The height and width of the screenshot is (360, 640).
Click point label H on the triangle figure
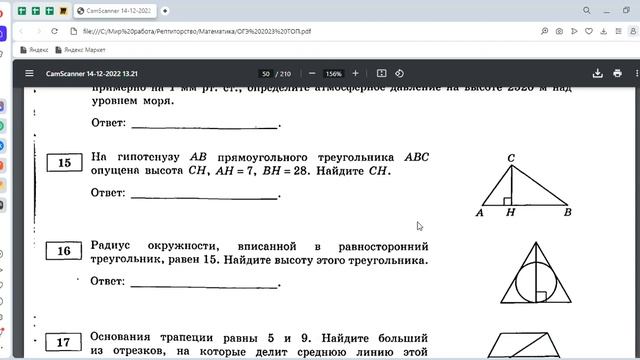(510, 212)
